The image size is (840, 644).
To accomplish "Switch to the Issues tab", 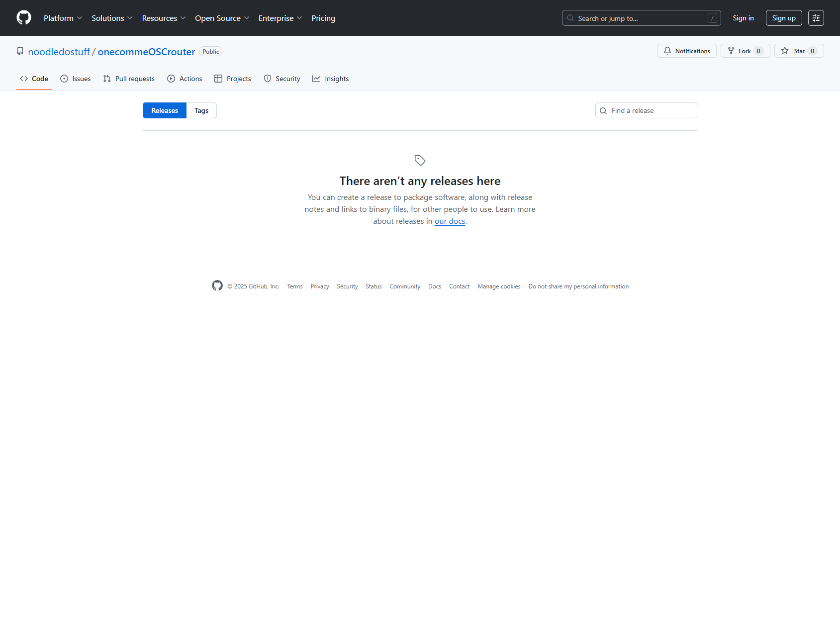I will (x=76, y=79).
